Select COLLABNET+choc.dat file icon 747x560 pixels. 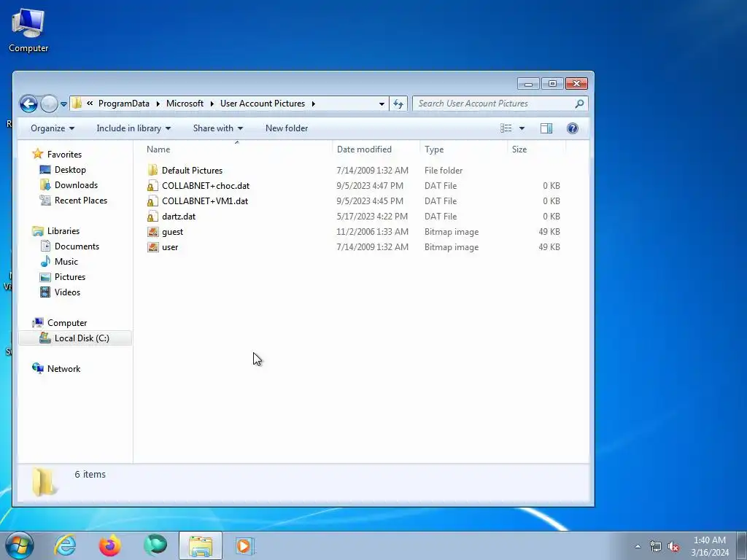pyautogui.click(x=152, y=186)
